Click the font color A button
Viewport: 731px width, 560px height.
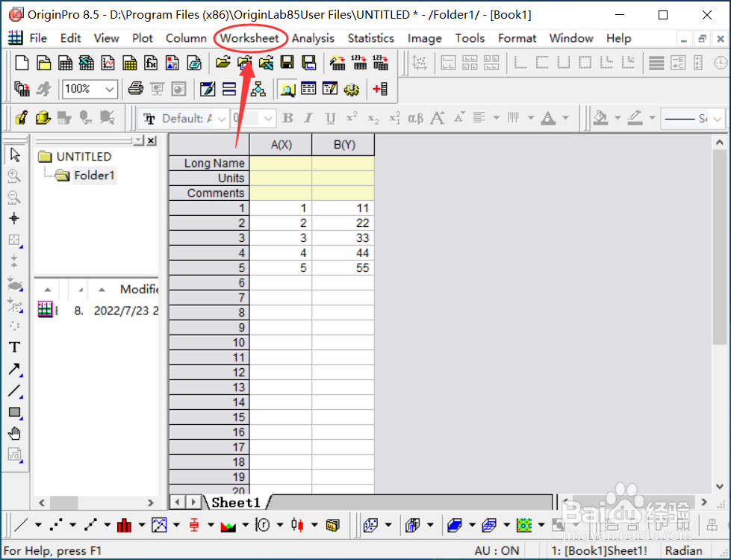coord(548,118)
